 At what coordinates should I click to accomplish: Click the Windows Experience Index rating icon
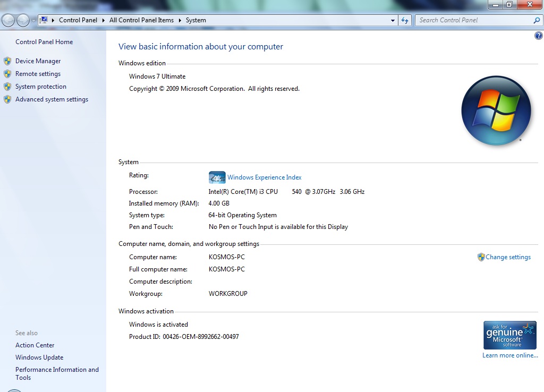217,177
